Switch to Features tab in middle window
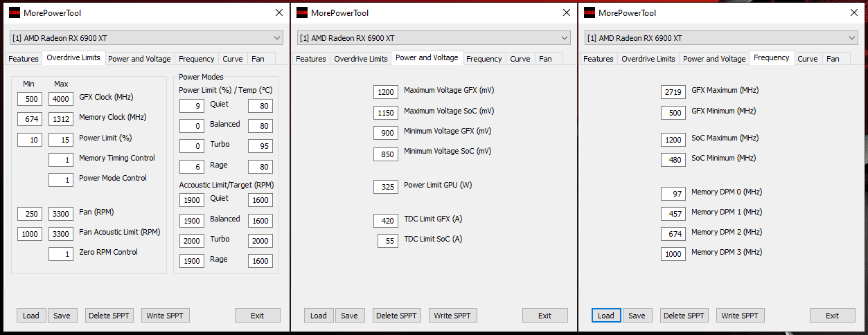The height and width of the screenshot is (335, 868). click(x=311, y=59)
